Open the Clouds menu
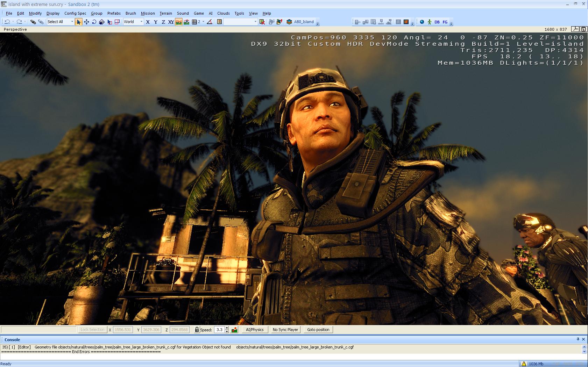Image resolution: width=588 pixels, height=367 pixels. pyautogui.click(x=223, y=13)
